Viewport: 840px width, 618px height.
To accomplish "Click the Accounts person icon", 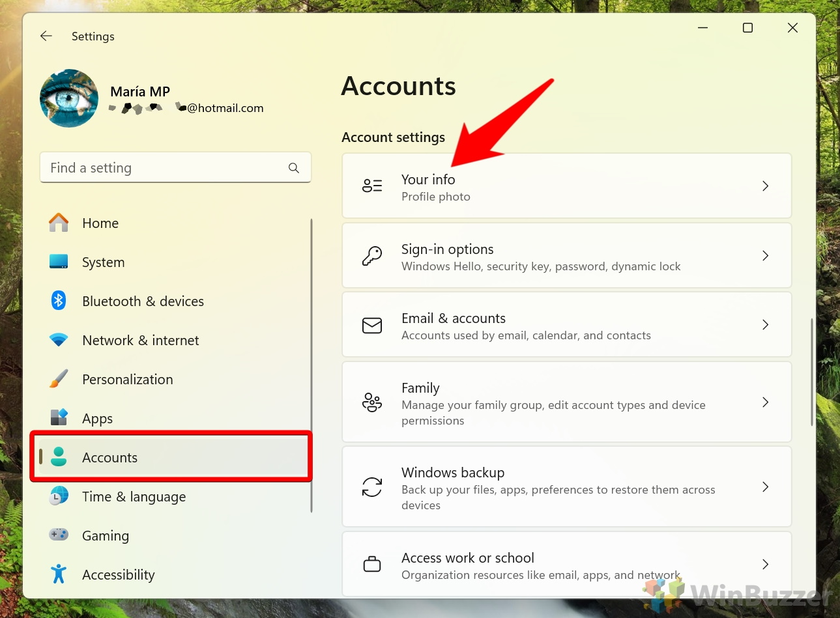I will (59, 456).
